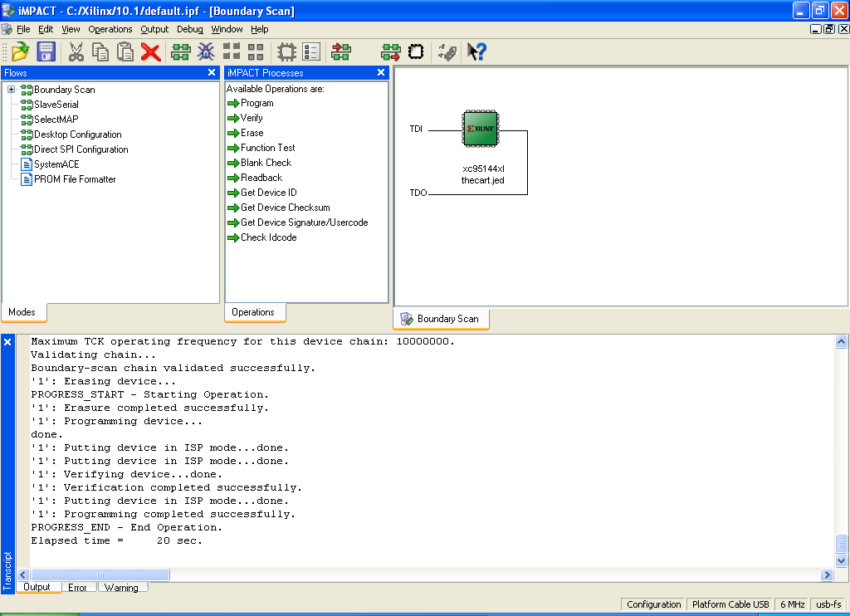The image size is (850, 616).
Task: Click the transcript horizontal scrollbar thumb
Action: point(100,575)
